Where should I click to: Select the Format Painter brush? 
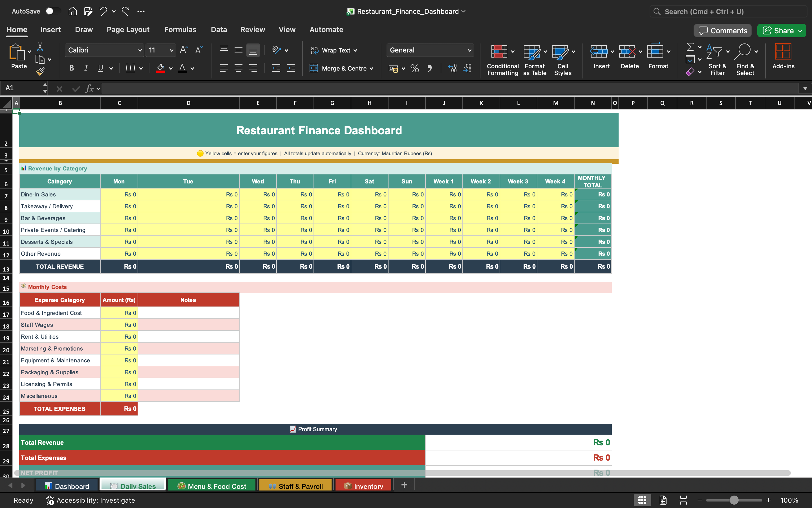click(40, 71)
